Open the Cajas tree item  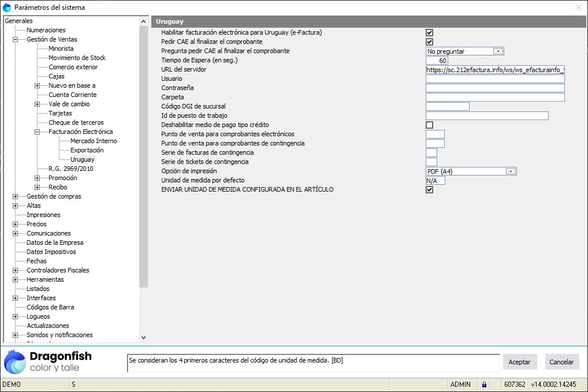click(x=56, y=76)
